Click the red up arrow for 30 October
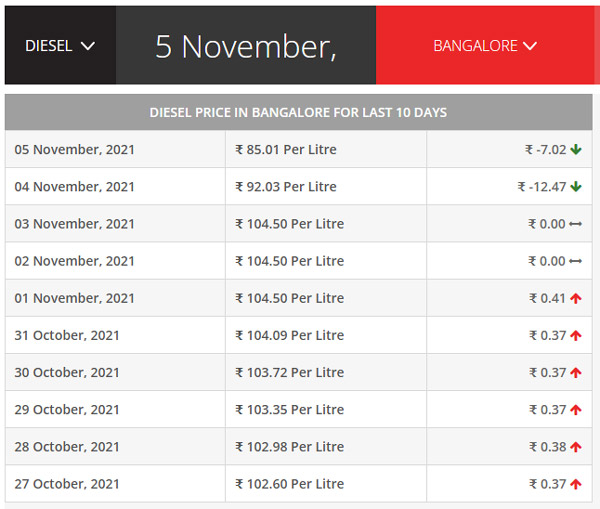 pos(576,372)
